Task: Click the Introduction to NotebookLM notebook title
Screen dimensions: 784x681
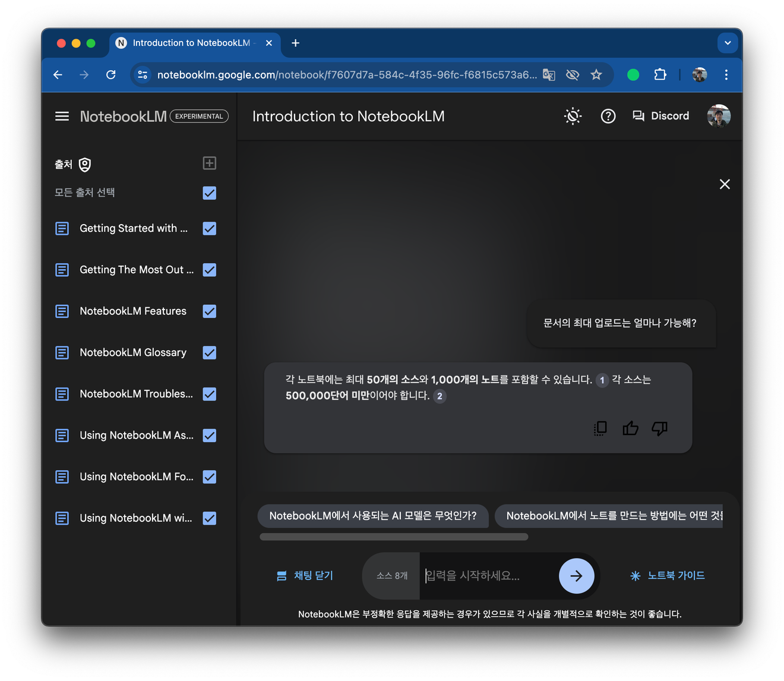Action: point(349,116)
